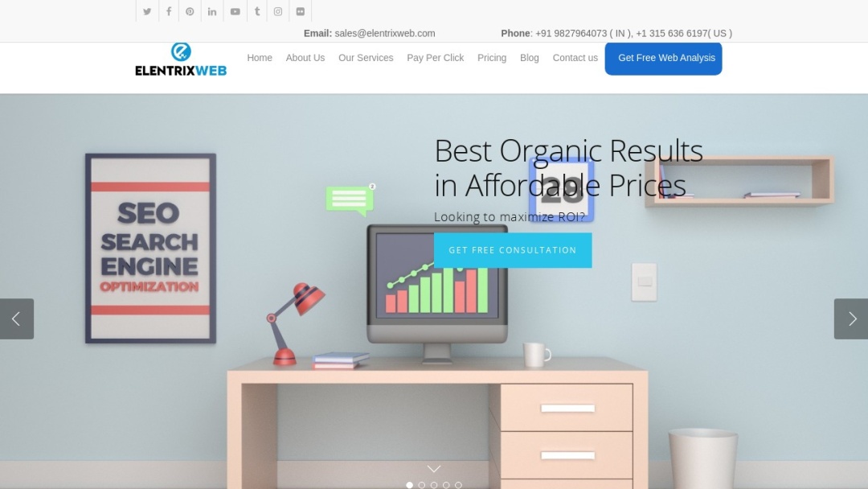The height and width of the screenshot is (489, 868).
Task: Expand the Our Services menu
Action: [x=366, y=57]
